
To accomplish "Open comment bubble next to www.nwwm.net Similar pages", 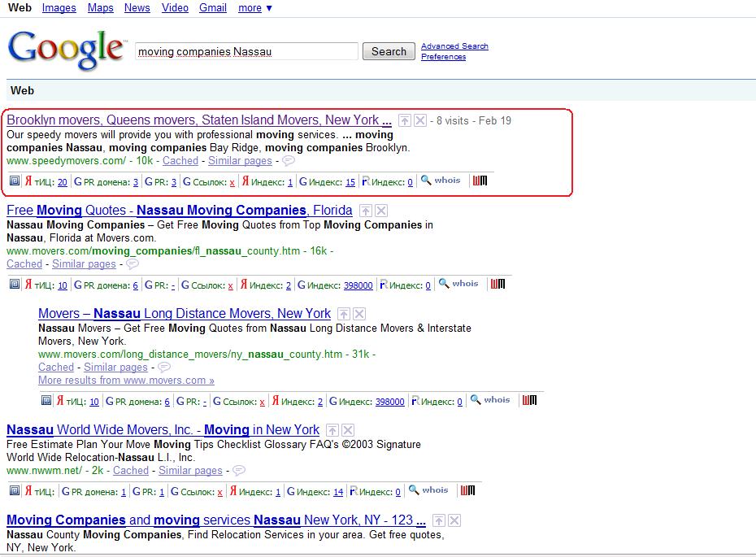I will pos(239,470).
